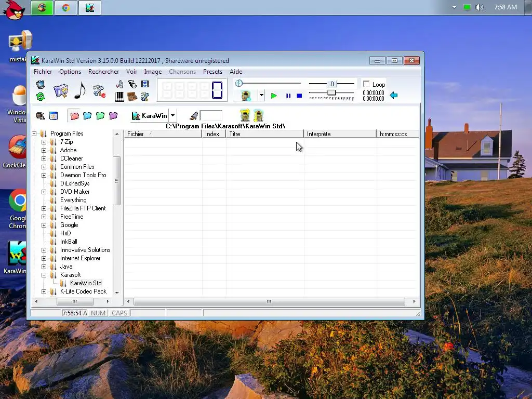
Task: Select the Everything folder in tree
Action: pos(73,200)
